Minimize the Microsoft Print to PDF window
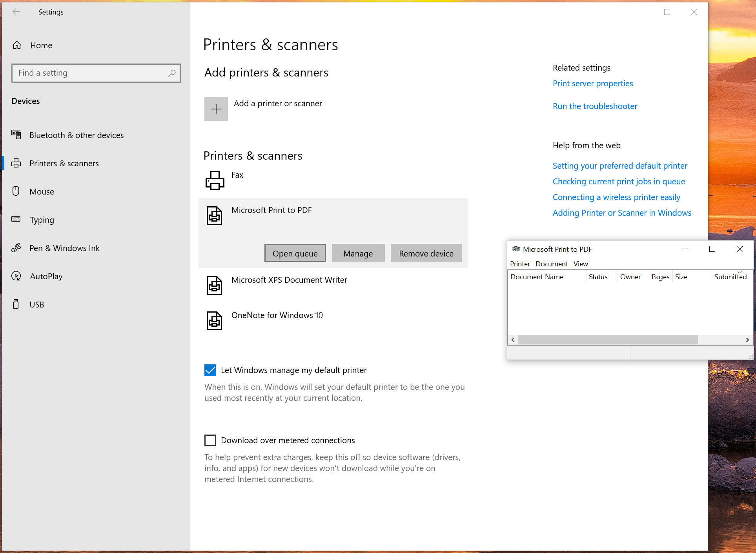The width and height of the screenshot is (756, 553). (685, 249)
